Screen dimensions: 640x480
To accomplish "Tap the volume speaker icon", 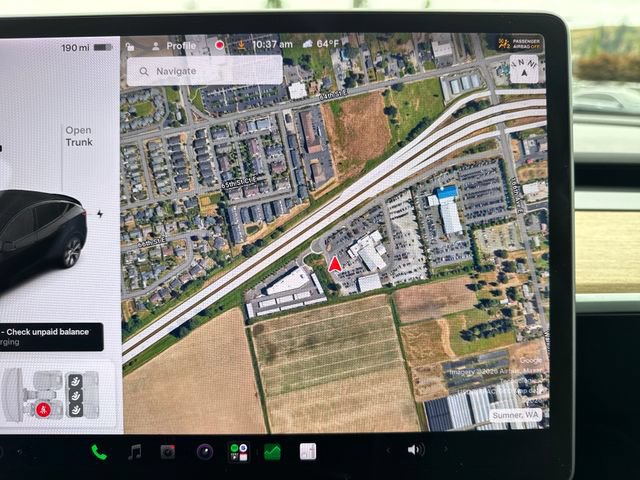I will point(416,450).
